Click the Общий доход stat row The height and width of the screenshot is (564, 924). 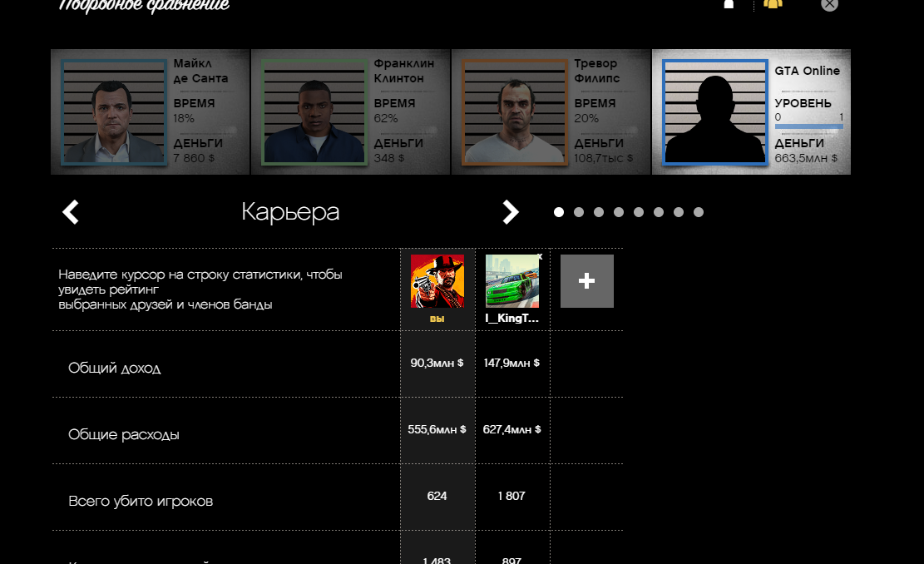(x=337, y=364)
